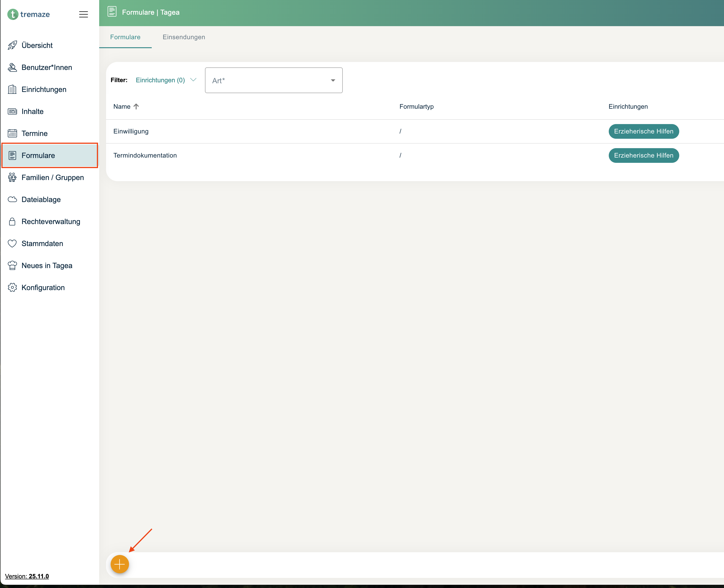Click the orange plus add button
This screenshot has width=724, height=588.
120,564
